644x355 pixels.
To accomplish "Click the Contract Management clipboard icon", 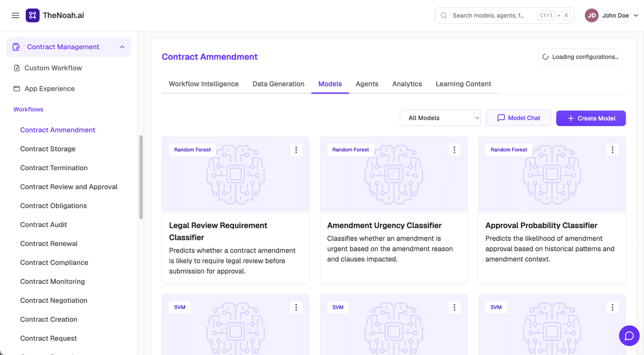I will (16, 47).
